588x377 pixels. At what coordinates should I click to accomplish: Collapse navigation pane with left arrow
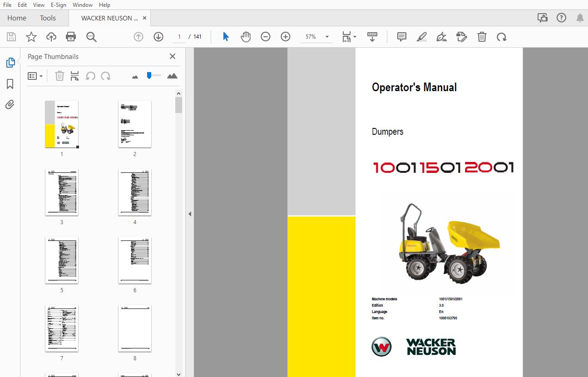pyautogui.click(x=190, y=214)
